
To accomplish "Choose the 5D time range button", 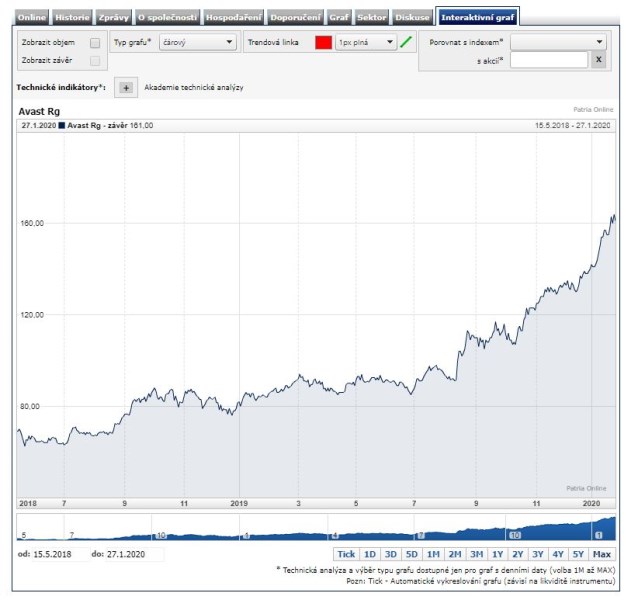I will pos(412,553).
